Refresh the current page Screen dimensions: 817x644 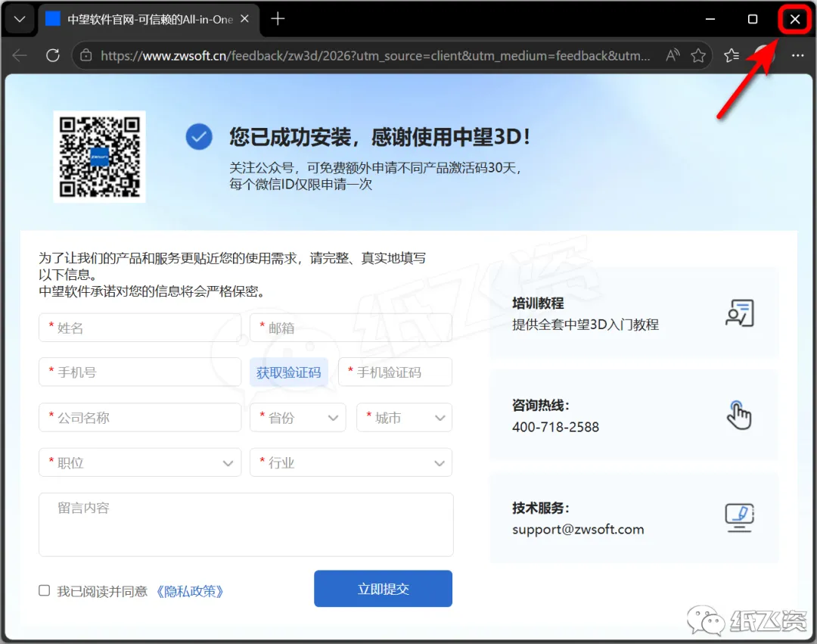click(x=53, y=55)
